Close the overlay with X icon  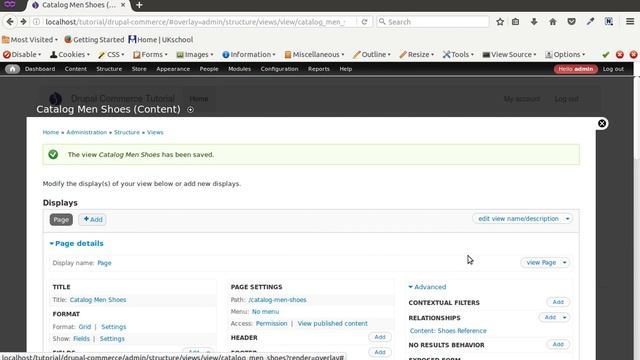tap(602, 124)
